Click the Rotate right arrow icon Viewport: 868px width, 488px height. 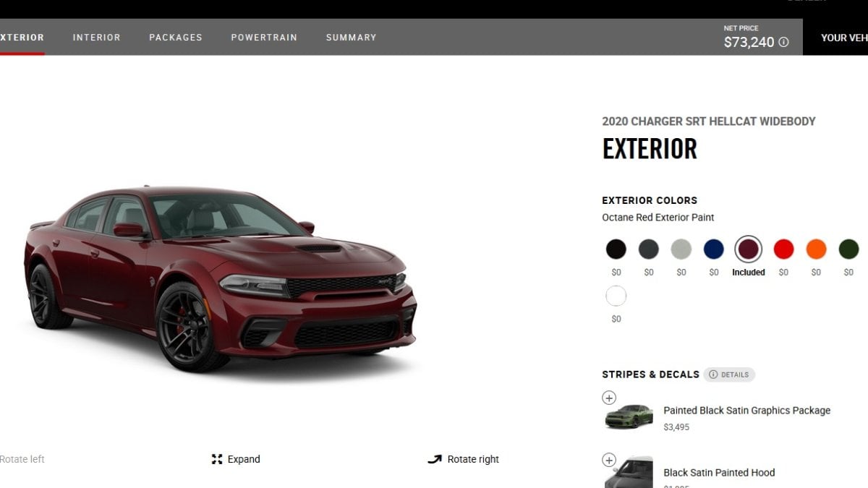(x=435, y=459)
